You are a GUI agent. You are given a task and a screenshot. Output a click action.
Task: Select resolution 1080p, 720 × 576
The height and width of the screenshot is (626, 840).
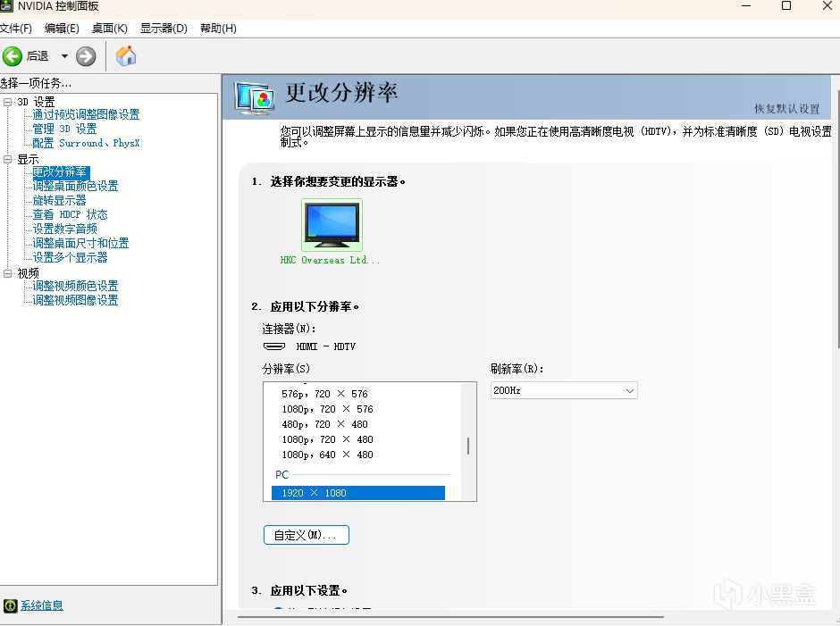point(327,409)
